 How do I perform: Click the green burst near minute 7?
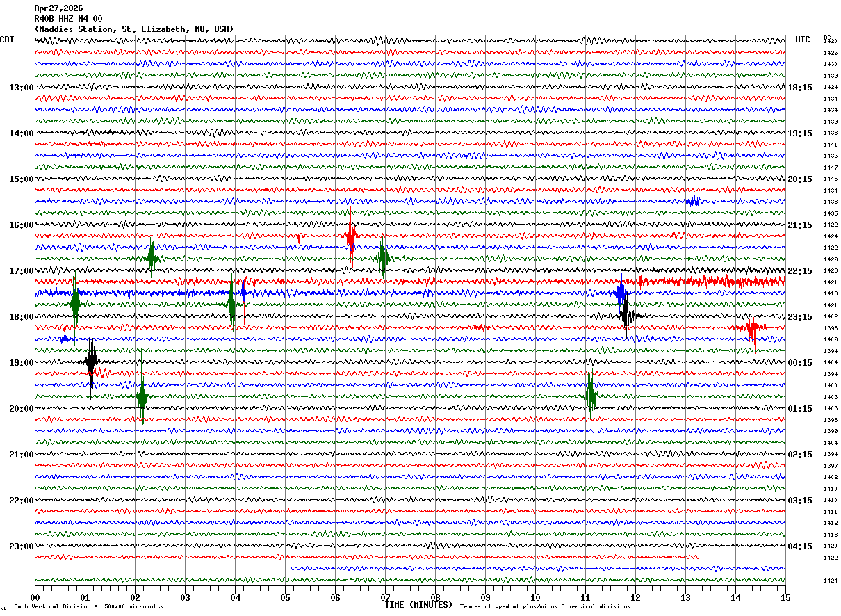tap(382, 259)
